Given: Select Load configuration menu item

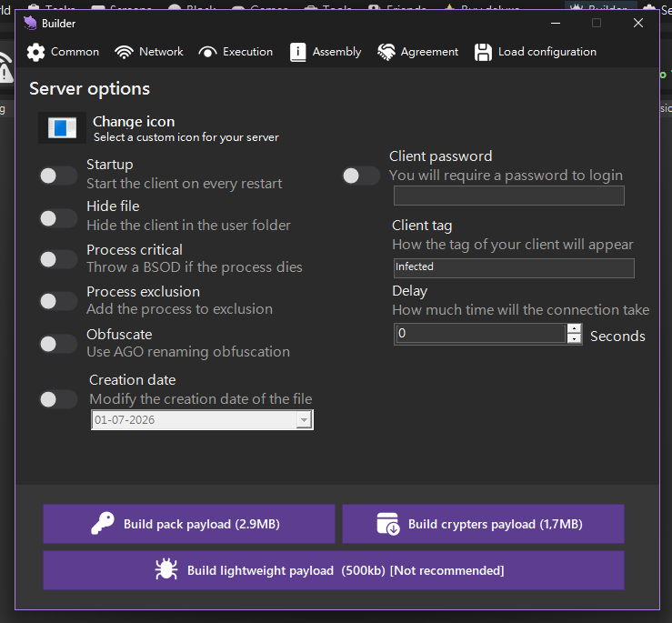Looking at the screenshot, I should point(536,52).
